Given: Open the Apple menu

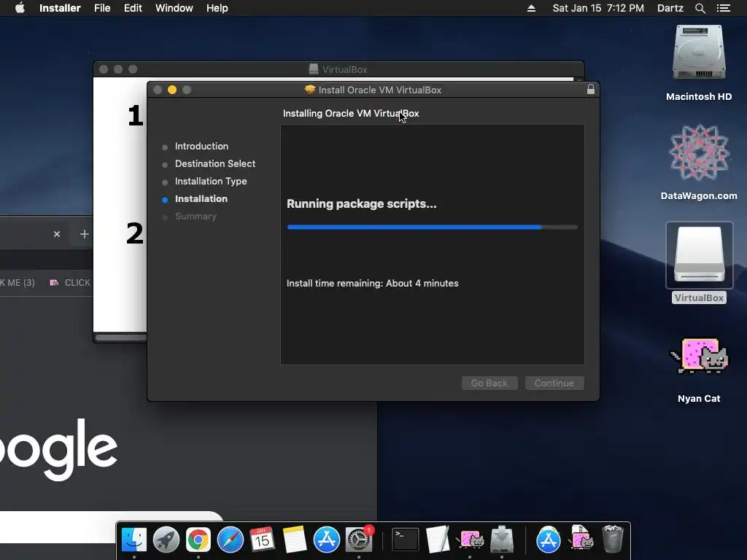Looking at the screenshot, I should (20, 8).
